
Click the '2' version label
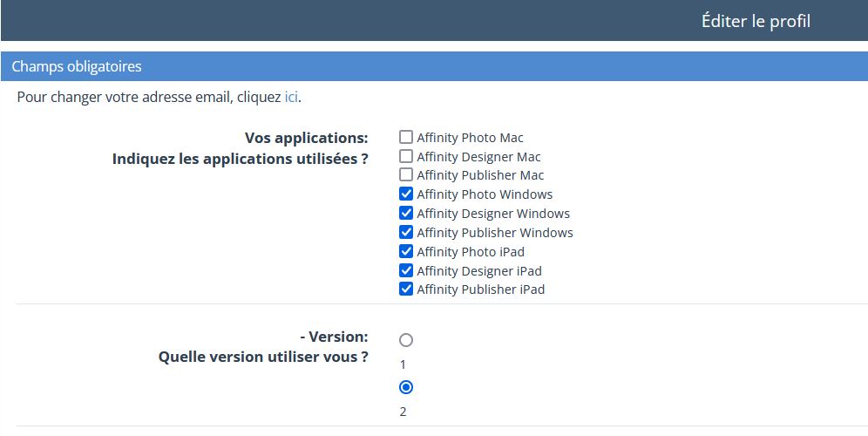tap(403, 412)
